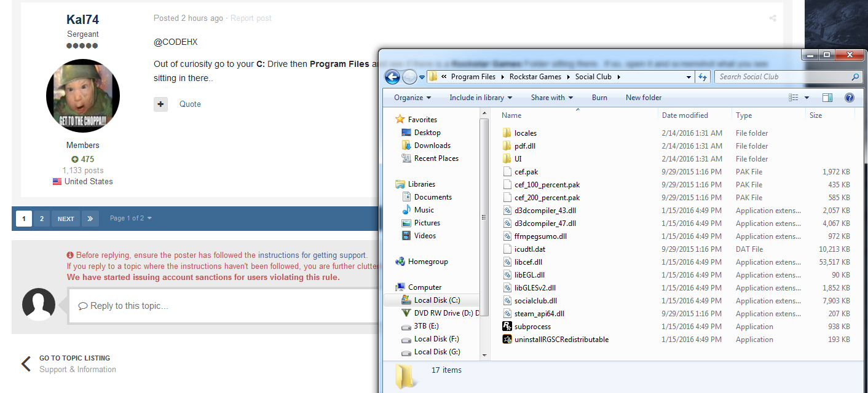The image size is (868, 393).
Task: Click the forum post Quote link
Action: pyautogui.click(x=190, y=104)
